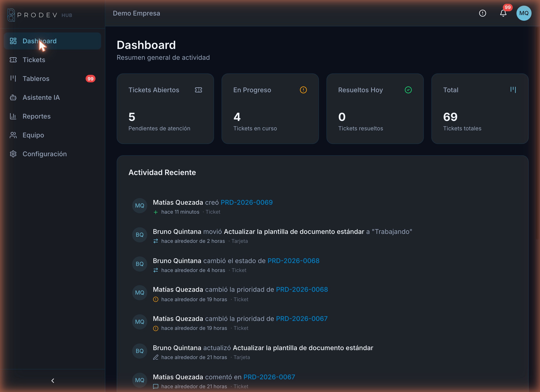Screen dimensions: 540x392
Task: Open the En Progreso card
Action: tap(270, 109)
